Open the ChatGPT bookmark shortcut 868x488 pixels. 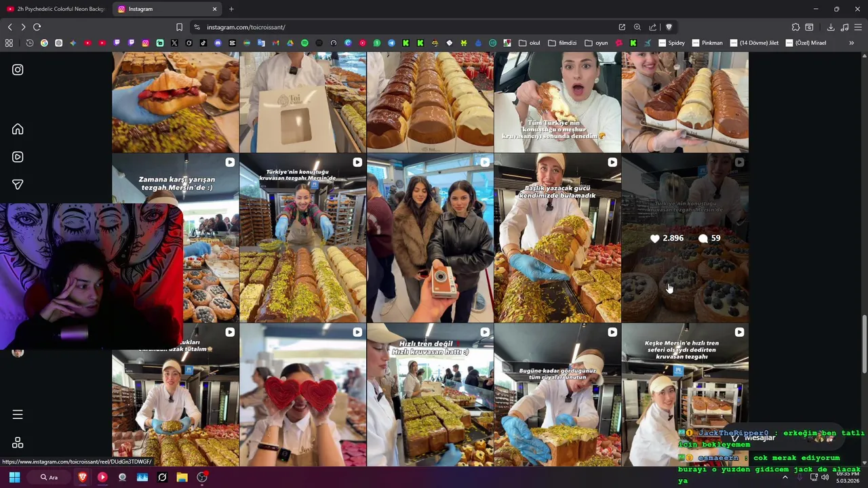tap(58, 43)
